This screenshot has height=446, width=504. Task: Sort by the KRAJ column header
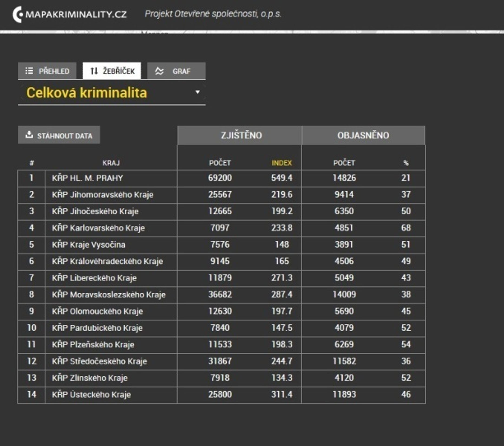coord(111,163)
